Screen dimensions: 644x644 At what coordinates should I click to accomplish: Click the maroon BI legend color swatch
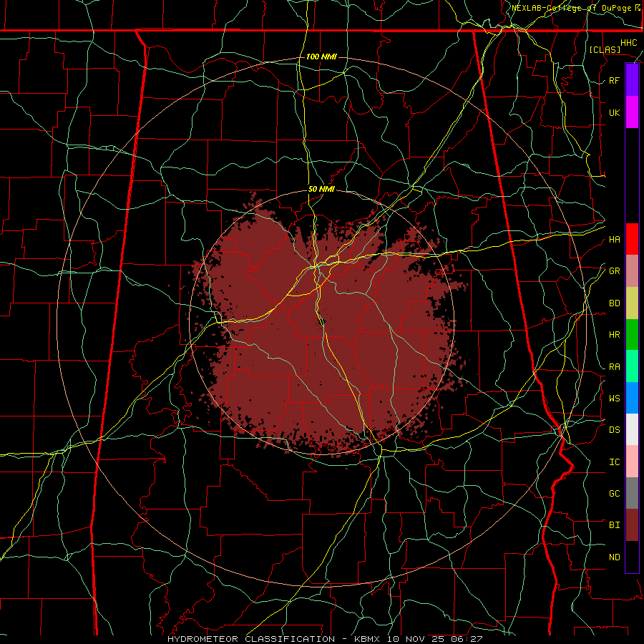pyautogui.click(x=632, y=525)
